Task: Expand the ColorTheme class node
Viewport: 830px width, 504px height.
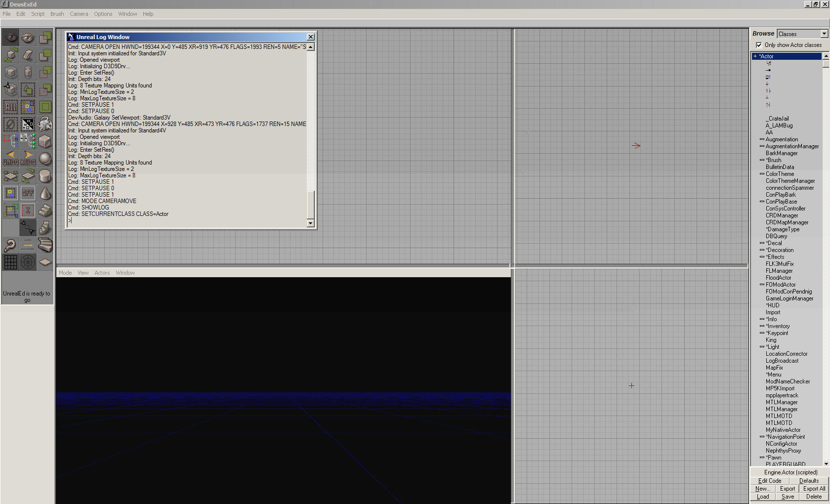Action: click(762, 174)
